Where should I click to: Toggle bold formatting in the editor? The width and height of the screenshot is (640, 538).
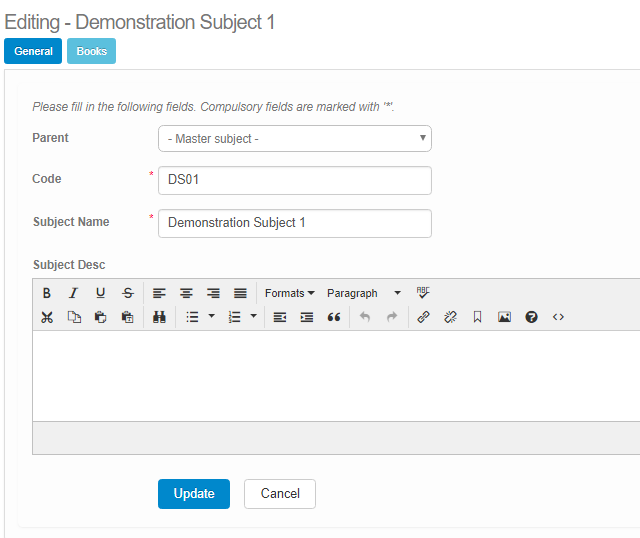click(47, 293)
